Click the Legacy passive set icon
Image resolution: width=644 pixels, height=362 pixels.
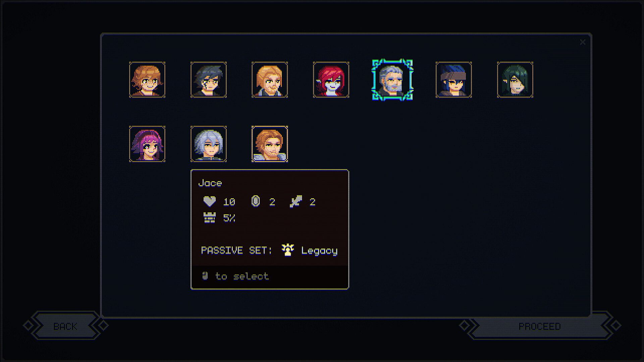[288, 250]
